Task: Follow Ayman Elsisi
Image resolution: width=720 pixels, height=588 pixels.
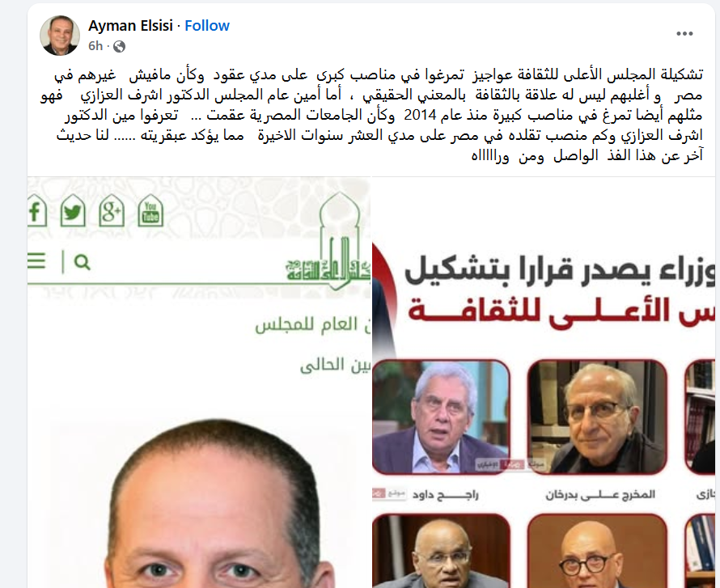Action: point(206,26)
